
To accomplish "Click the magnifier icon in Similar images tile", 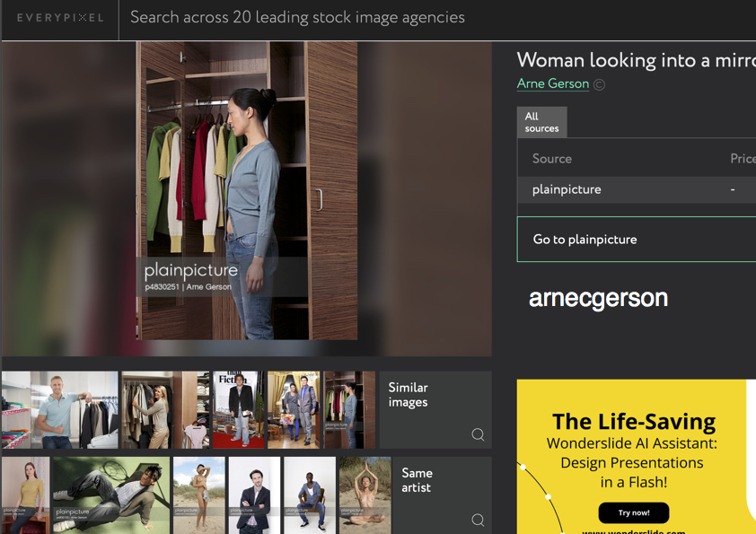I will [x=478, y=434].
